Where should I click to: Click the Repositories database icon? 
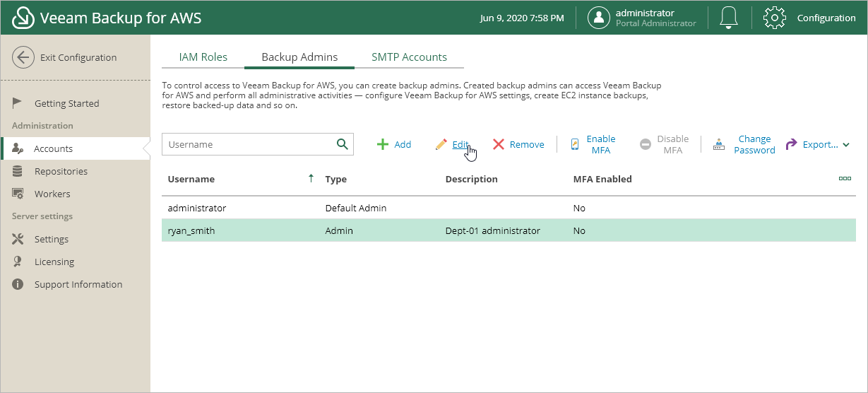[18, 171]
